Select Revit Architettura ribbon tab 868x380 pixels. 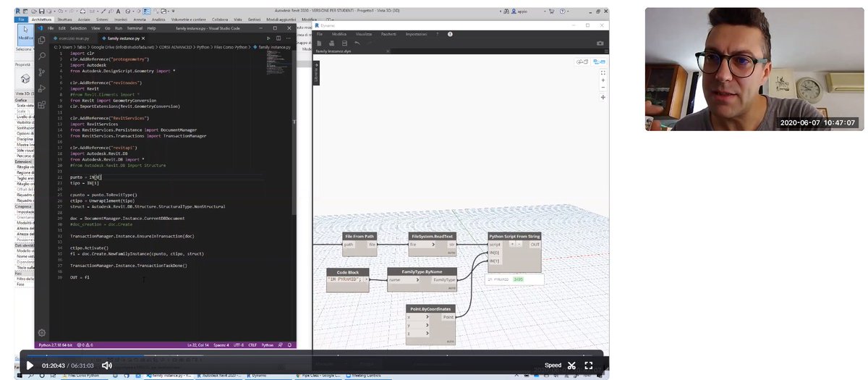click(x=41, y=19)
